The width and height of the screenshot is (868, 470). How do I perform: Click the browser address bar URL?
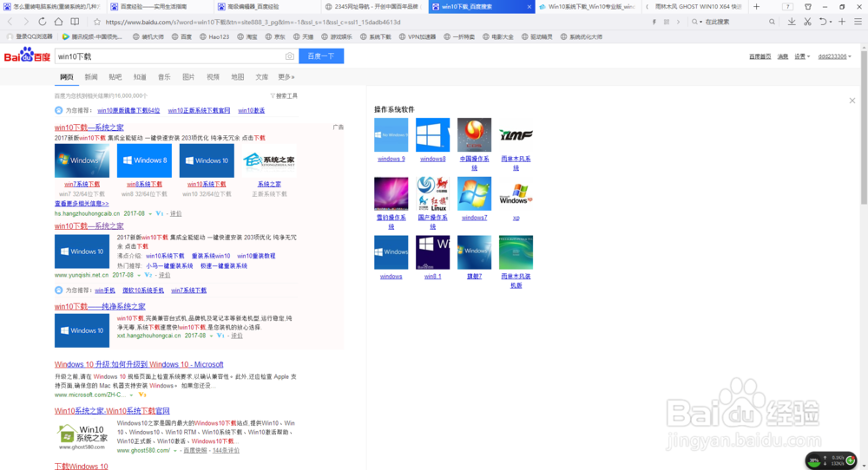click(x=253, y=23)
